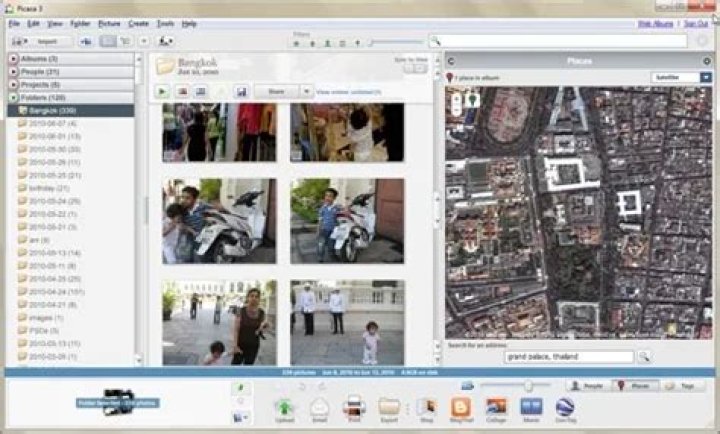Open the BlogThis! Blogger icon
The height and width of the screenshot is (434, 720).
tap(461, 407)
